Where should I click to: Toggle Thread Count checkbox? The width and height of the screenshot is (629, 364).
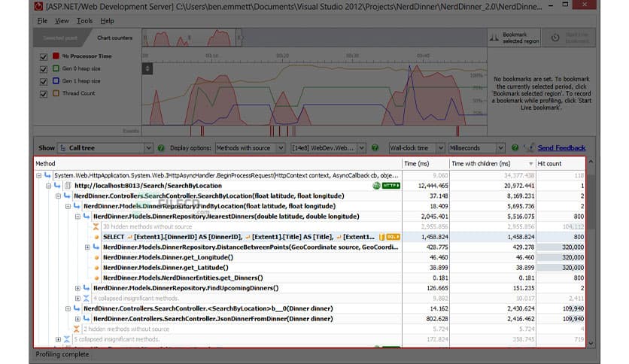(44, 94)
